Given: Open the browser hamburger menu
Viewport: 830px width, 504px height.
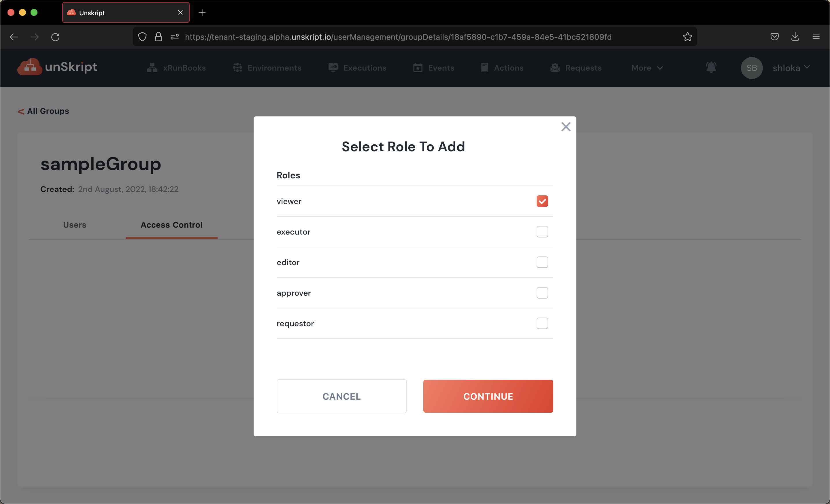Looking at the screenshot, I should point(816,36).
